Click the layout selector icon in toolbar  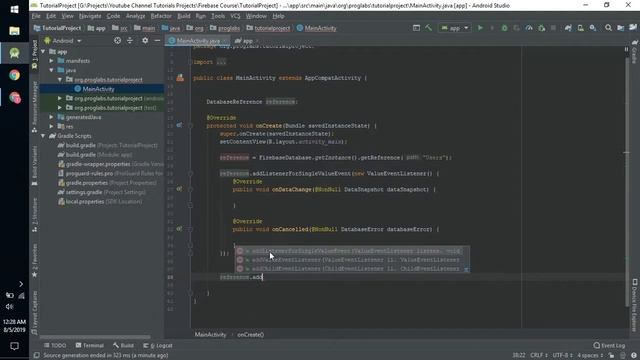click(x=416, y=28)
